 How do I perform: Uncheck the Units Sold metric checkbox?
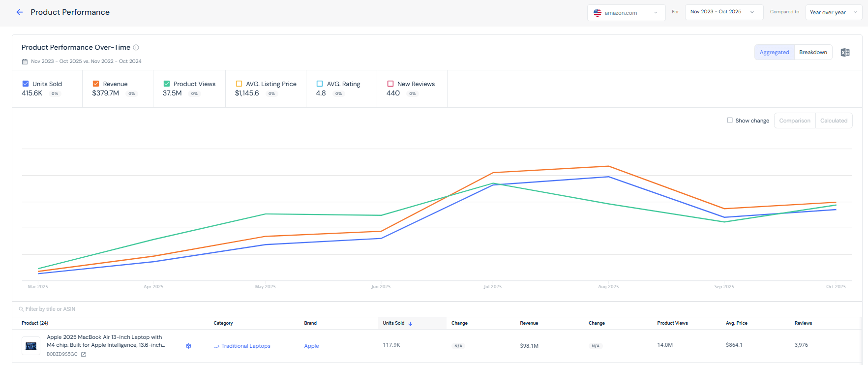(x=26, y=84)
